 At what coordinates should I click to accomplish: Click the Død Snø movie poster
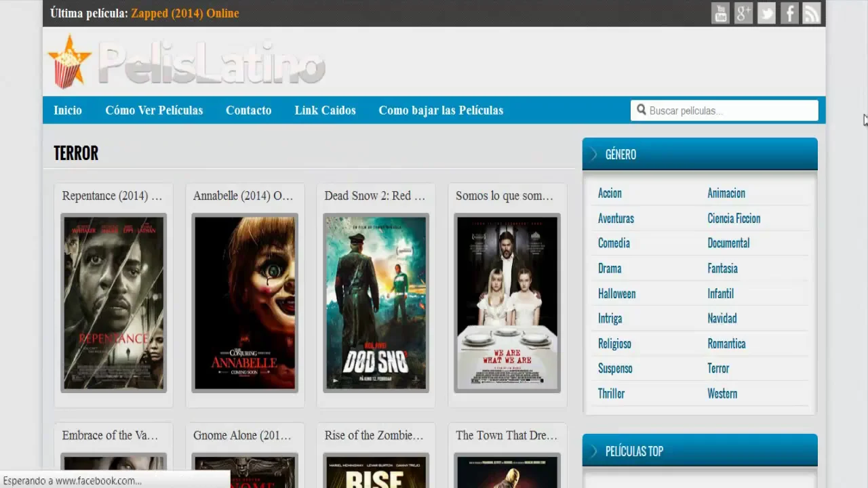point(376,303)
